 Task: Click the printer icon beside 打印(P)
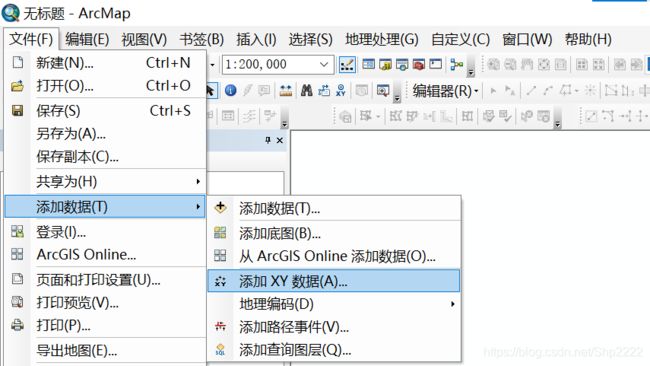(17, 325)
